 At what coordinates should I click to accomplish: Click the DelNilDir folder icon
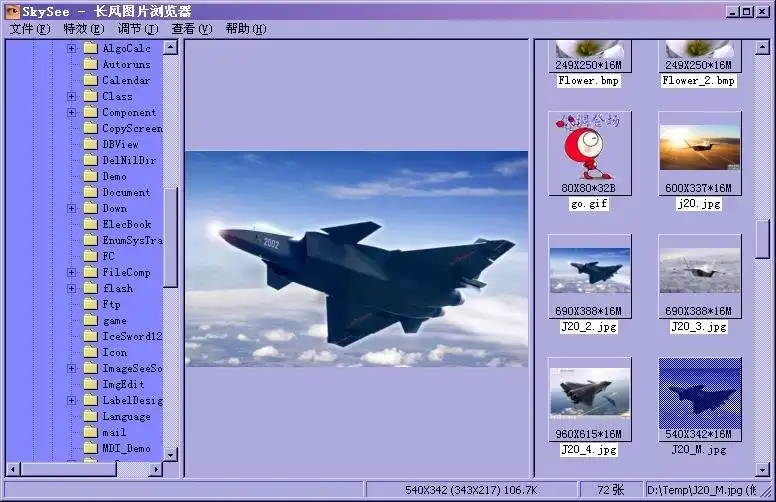click(91, 160)
